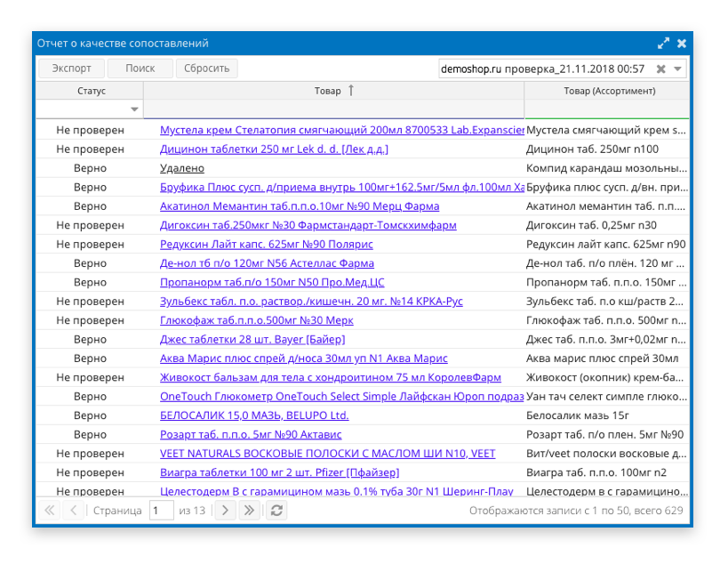This screenshot has height=564, width=728.
Task: Select assortment cell Редуксин лайт капс. 625мг n90
Action: click(x=606, y=245)
